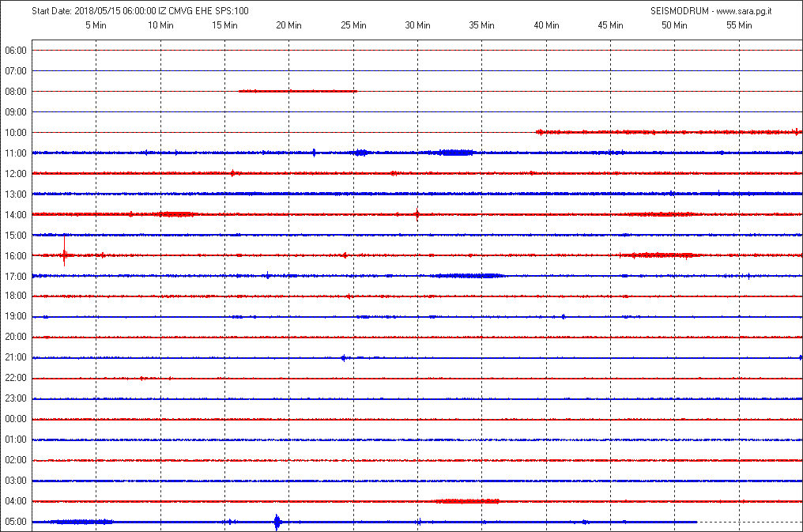803x532 pixels.
Task: Click the 20:00 hour label
Action: [x=16, y=337]
